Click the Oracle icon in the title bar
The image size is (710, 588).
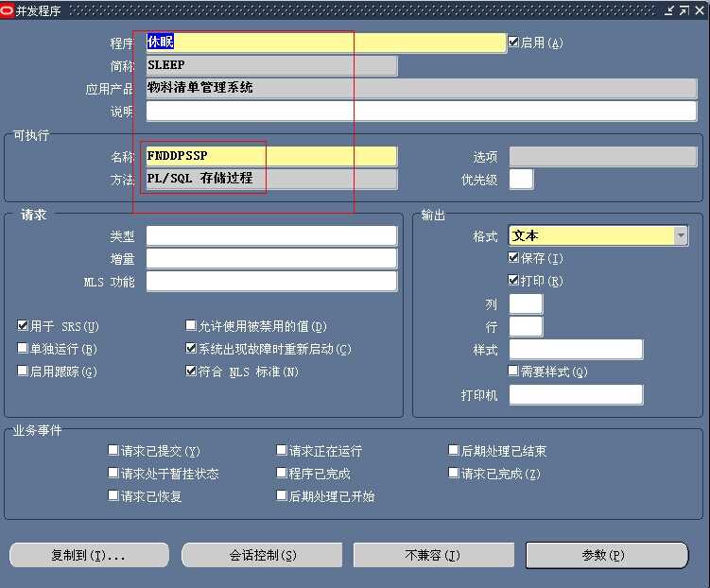pos(8,10)
